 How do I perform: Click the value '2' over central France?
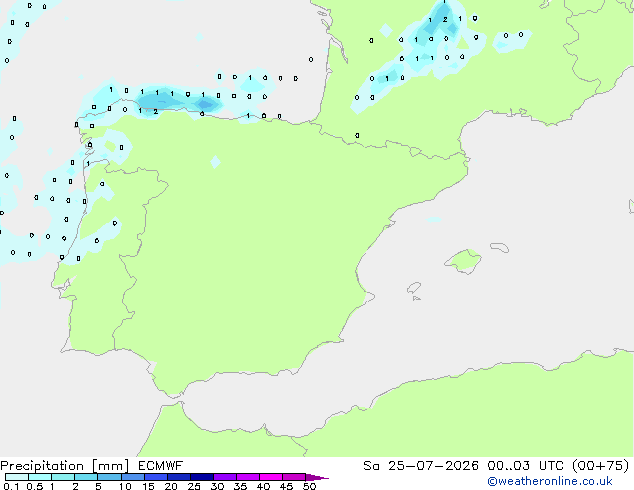click(x=445, y=19)
